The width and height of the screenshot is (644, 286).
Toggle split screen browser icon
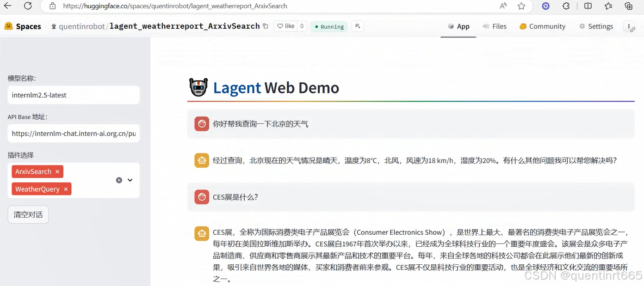click(x=588, y=6)
